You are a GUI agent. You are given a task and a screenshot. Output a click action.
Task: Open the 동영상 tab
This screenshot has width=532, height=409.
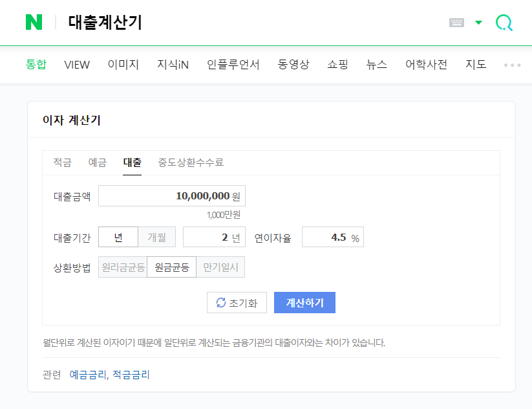pyautogui.click(x=293, y=64)
